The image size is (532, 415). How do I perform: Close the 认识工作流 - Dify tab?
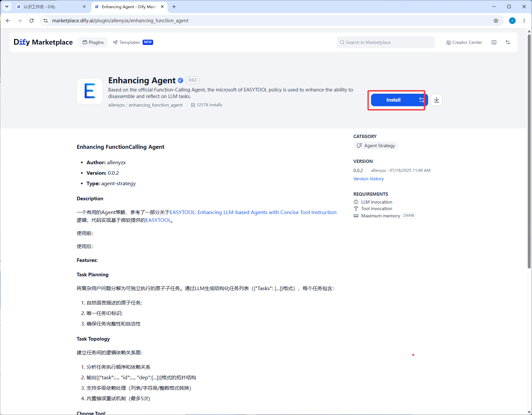84,7
